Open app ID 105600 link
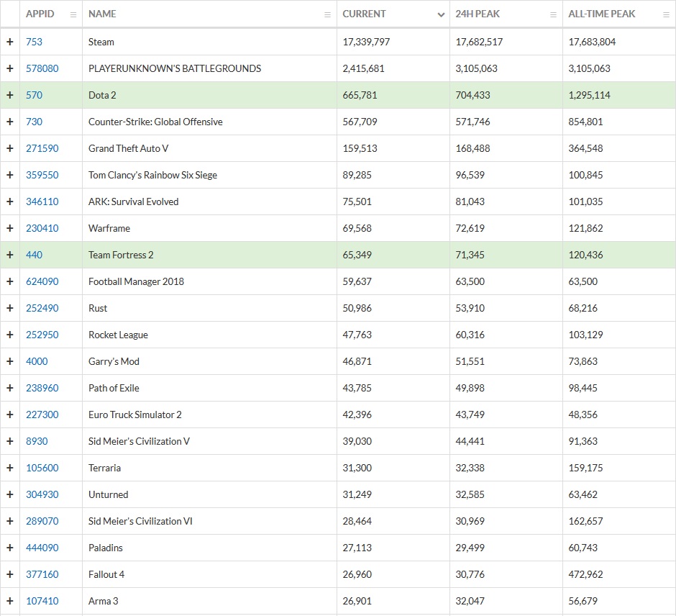Image resolution: width=676 pixels, height=616 pixels. coord(42,468)
